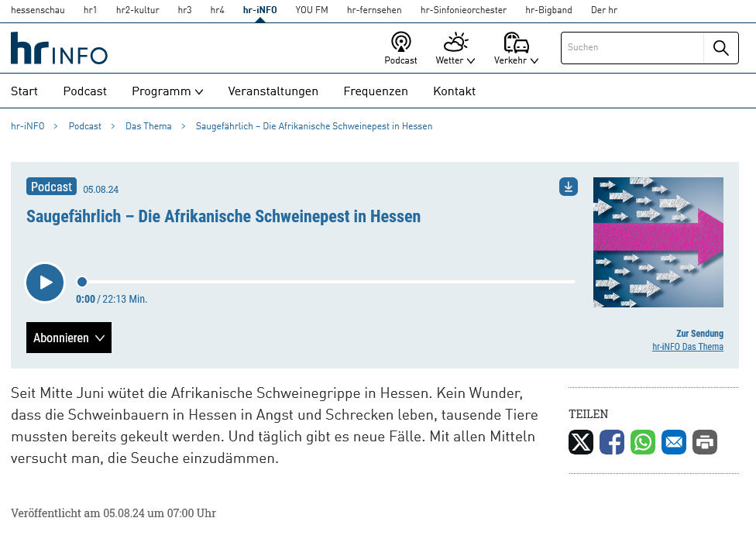Download the podcast episode

pyautogui.click(x=569, y=187)
